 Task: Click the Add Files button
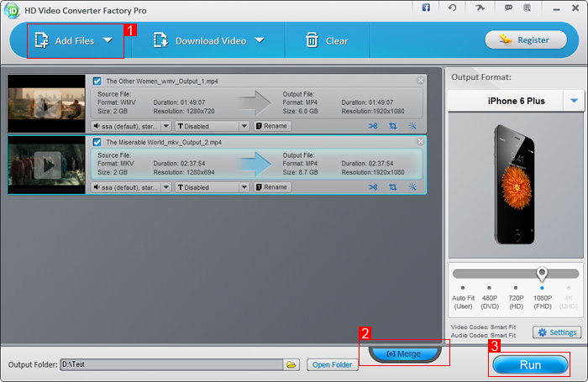(x=74, y=41)
